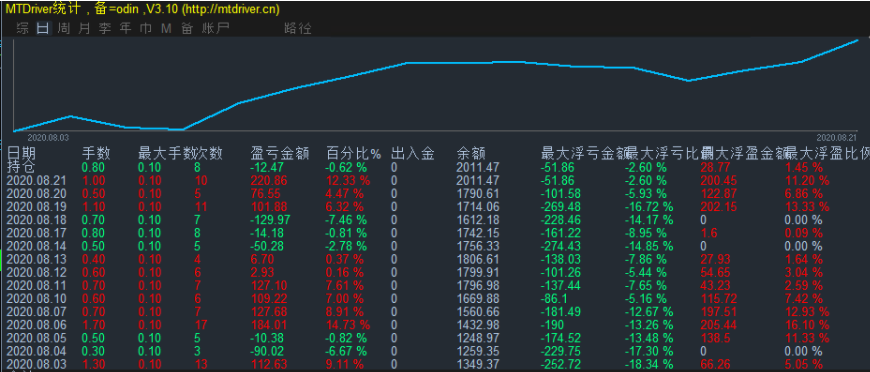Click balance value 1612.18

coord(478,220)
